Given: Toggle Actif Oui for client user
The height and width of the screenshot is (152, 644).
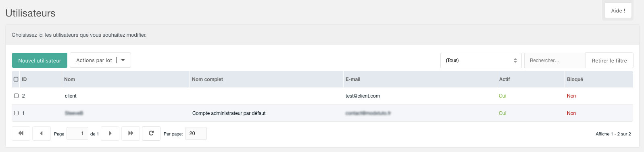Looking at the screenshot, I should tap(502, 96).
